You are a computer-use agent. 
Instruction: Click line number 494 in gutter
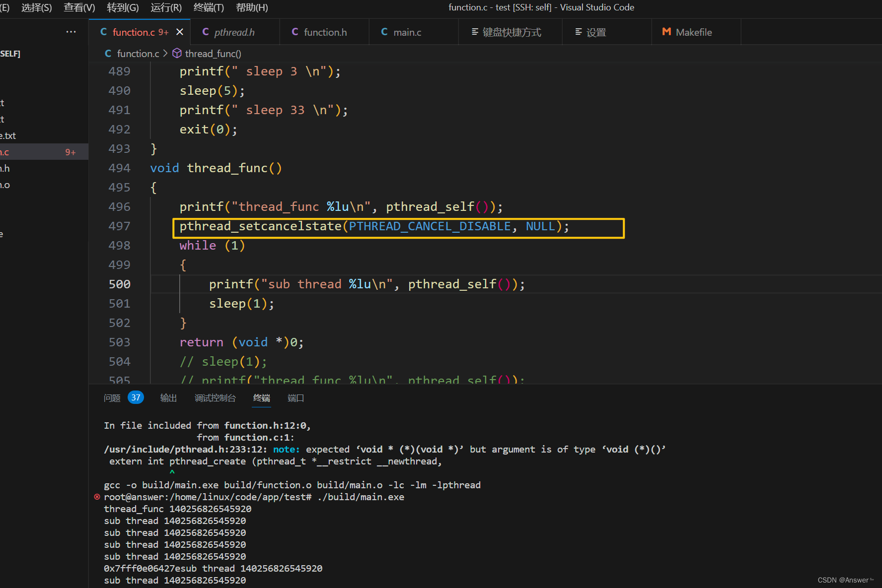point(120,168)
